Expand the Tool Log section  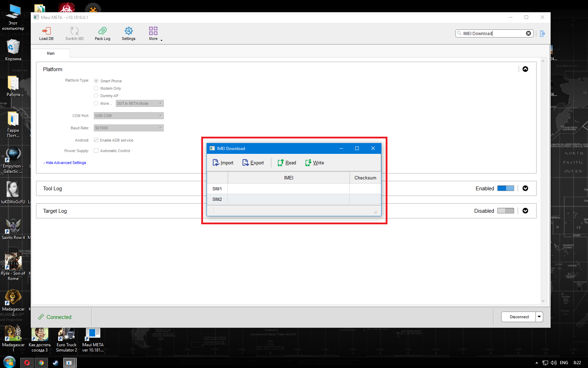click(x=525, y=189)
